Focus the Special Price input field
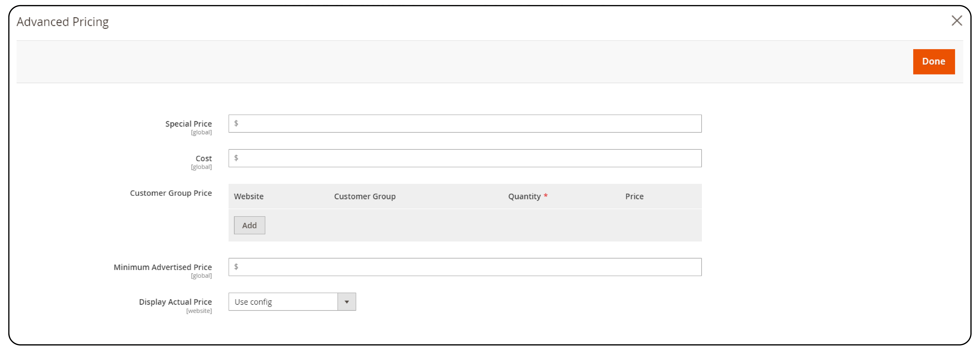This screenshot has width=980, height=348. [465, 124]
